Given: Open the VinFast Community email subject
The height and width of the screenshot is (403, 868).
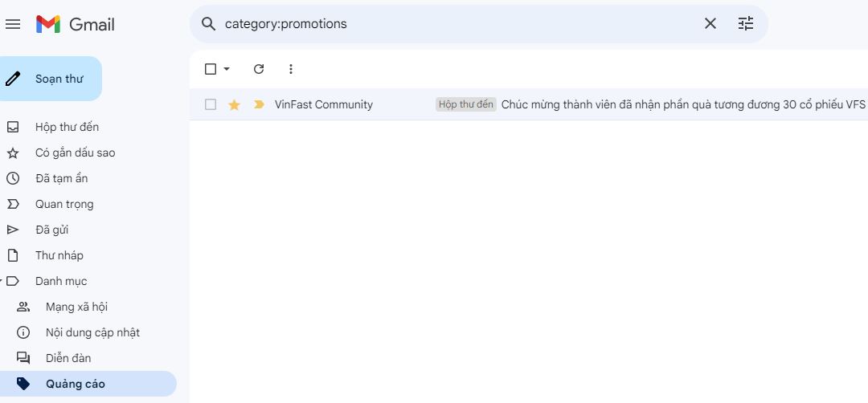Looking at the screenshot, I should point(683,104).
